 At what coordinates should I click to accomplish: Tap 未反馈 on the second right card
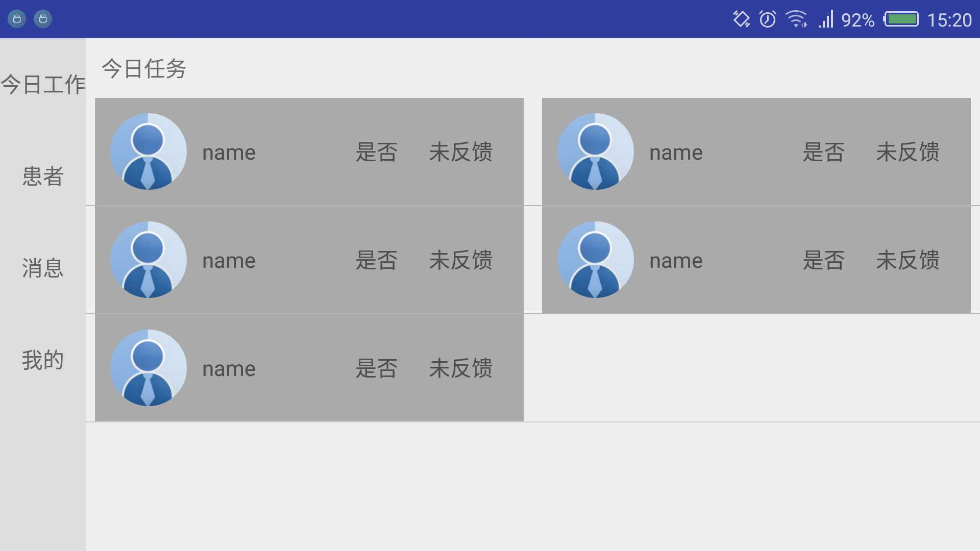click(x=908, y=260)
